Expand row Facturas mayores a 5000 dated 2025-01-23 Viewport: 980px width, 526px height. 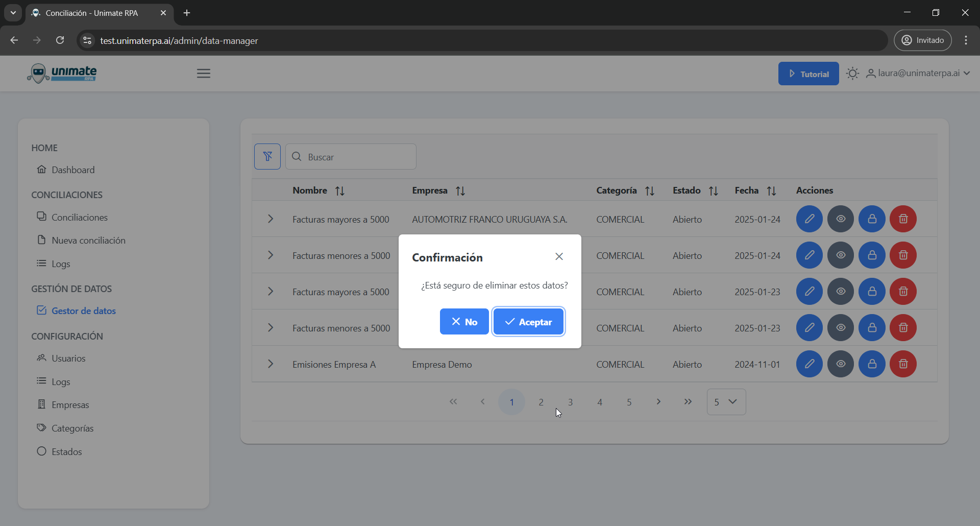[x=271, y=292]
